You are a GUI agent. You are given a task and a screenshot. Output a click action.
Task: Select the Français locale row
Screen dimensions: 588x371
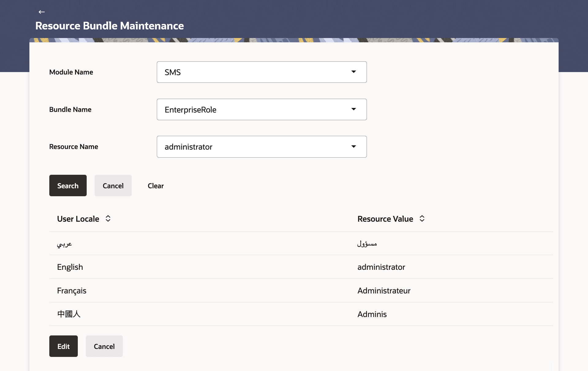pyautogui.click(x=72, y=291)
